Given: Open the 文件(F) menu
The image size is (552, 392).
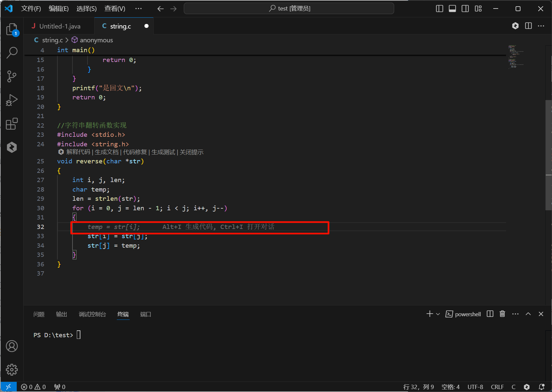Looking at the screenshot, I should click(x=31, y=9).
